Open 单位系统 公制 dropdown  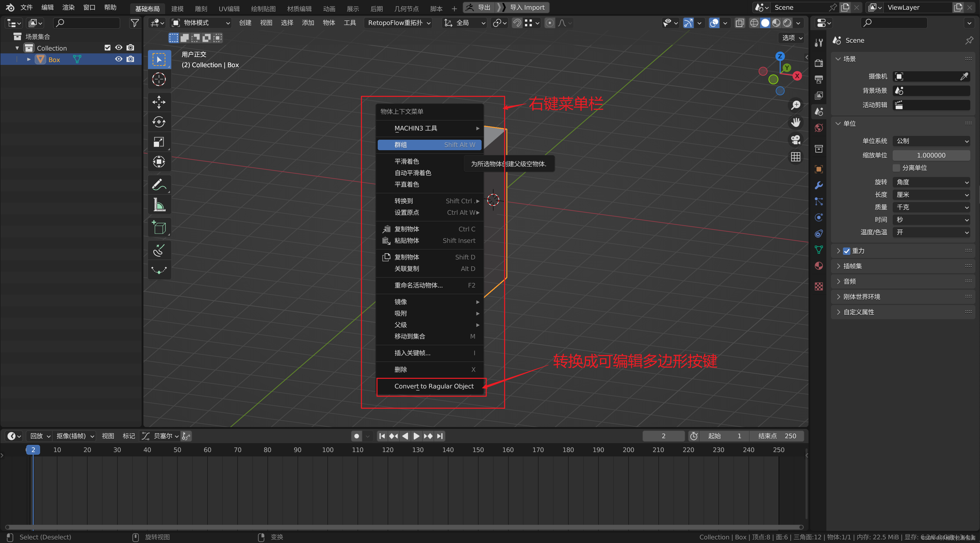(x=931, y=141)
